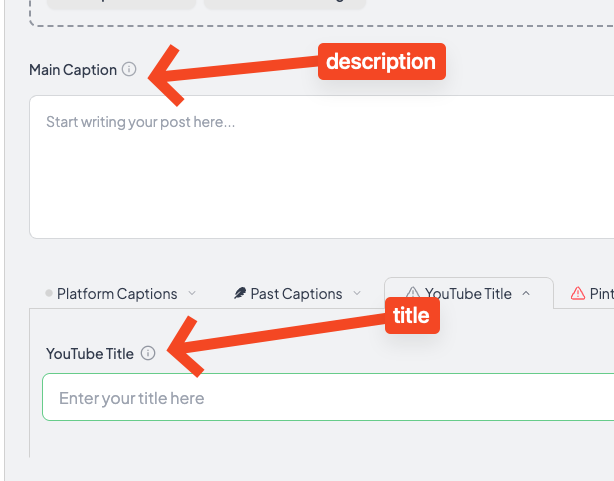Click the gray warning triangle on YouTube Title tab

[x=412, y=293]
